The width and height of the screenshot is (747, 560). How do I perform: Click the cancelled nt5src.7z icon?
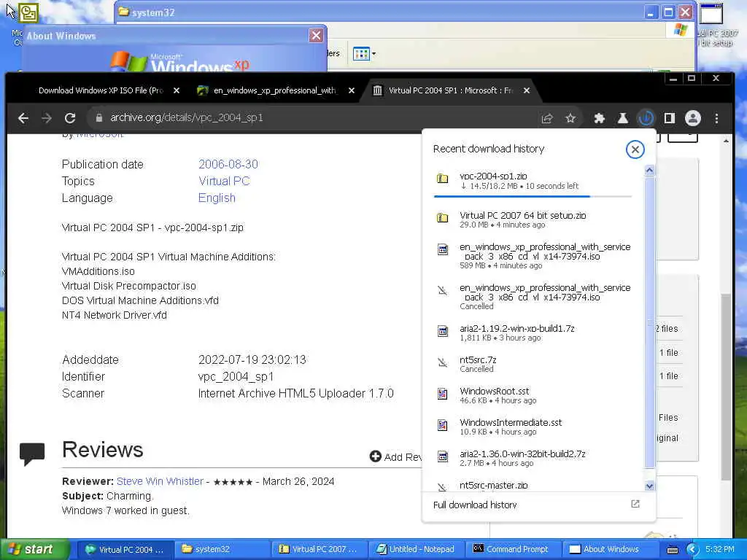pyautogui.click(x=443, y=362)
